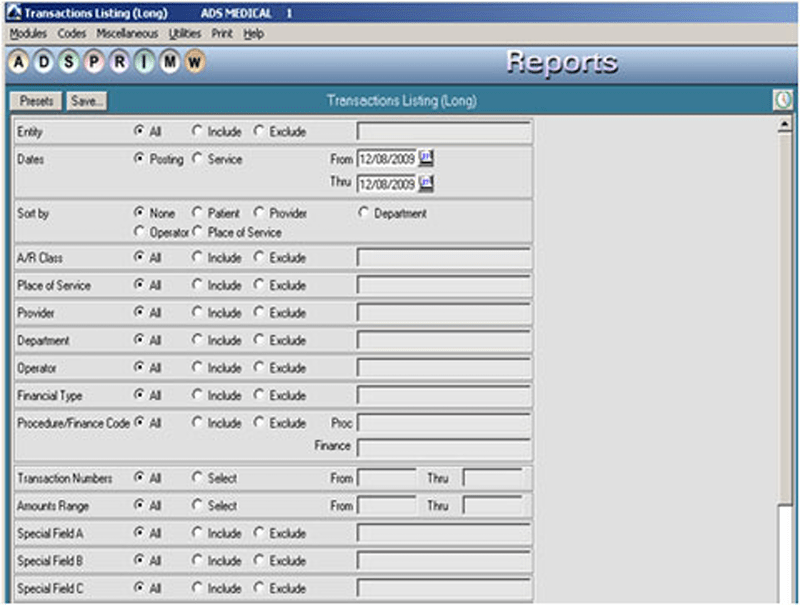Image resolution: width=800 pixels, height=605 pixels.
Task: Open the Modules menu
Action: (x=28, y=33)
